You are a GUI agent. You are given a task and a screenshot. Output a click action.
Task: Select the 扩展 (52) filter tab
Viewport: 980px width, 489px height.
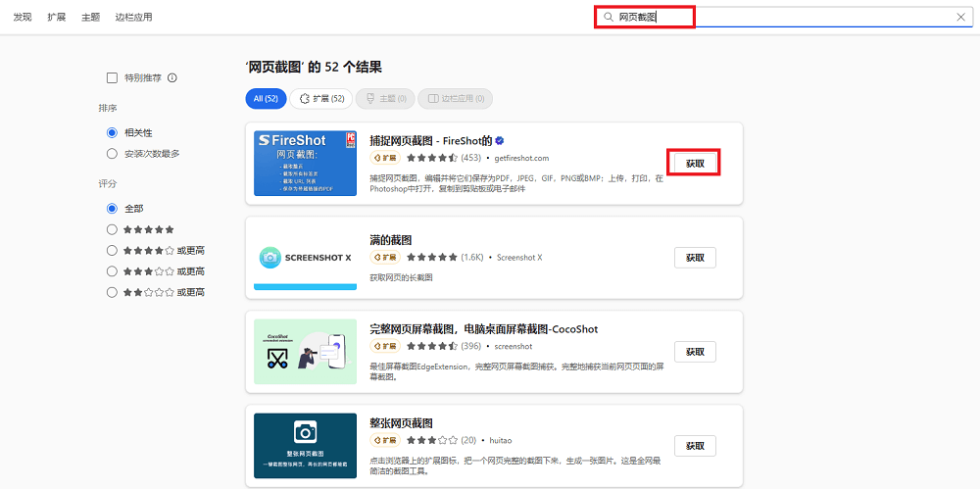pyautogui.click(x=321, y=99)
